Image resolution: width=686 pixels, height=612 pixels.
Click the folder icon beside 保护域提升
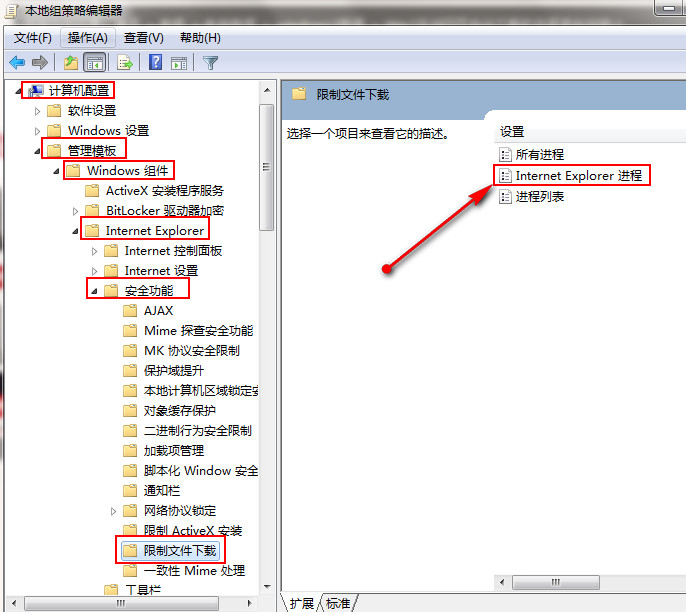(x=130, y=371)
